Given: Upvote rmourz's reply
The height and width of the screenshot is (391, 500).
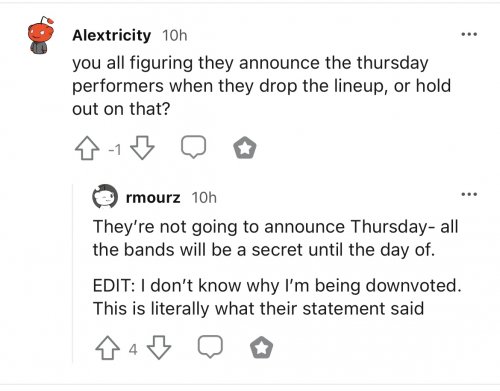Looking at the screenshot, I should (x=107, y=348).
